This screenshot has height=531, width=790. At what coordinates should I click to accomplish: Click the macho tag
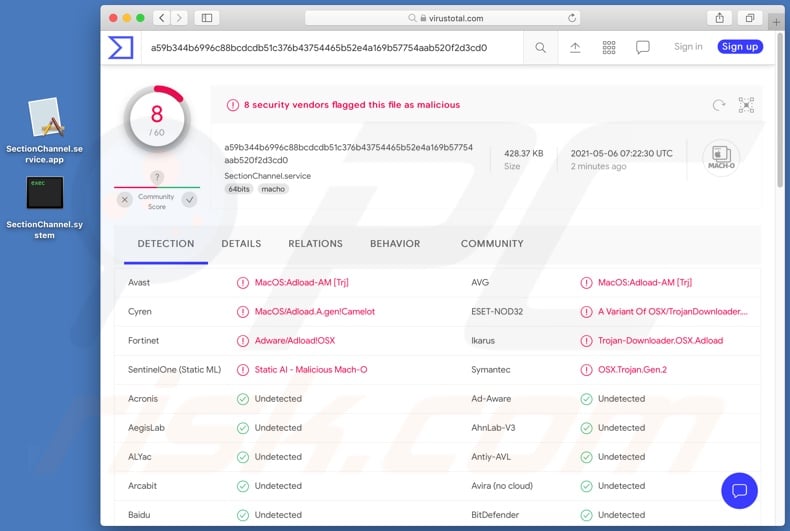click(273, 189)
